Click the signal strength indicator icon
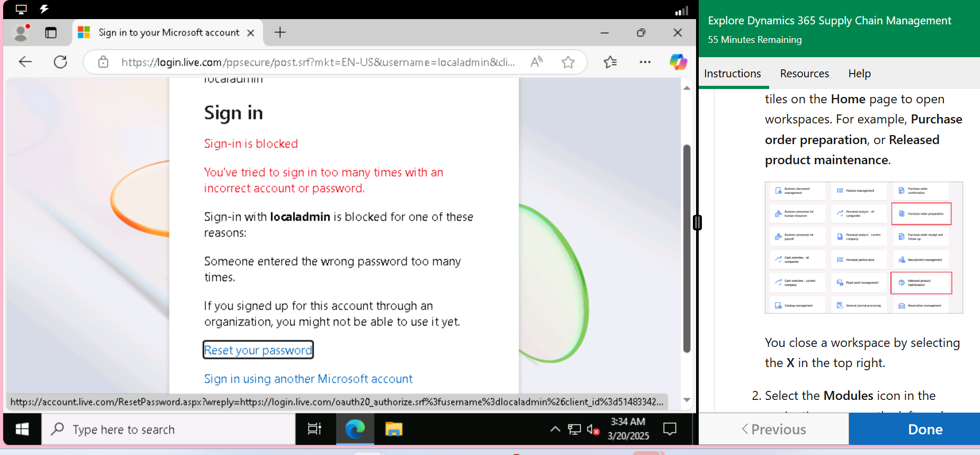 682,11
